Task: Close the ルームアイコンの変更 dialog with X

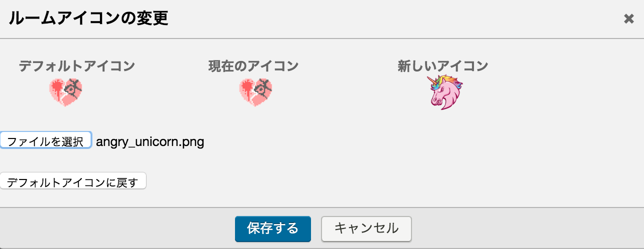Action: pos(629,19)
